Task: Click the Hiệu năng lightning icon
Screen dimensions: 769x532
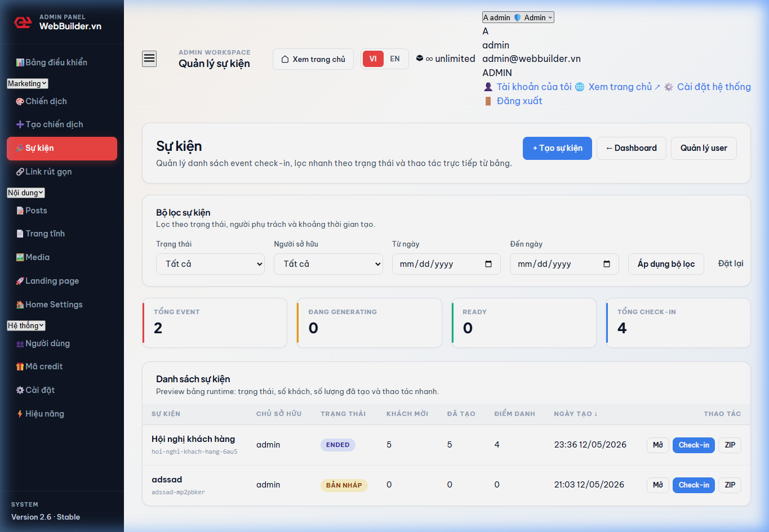Action: coord(20,414)
